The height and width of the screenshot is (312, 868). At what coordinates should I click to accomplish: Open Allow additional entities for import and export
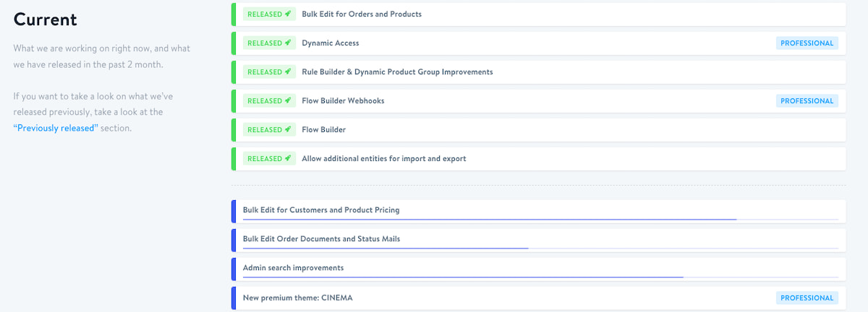point(384,158)
